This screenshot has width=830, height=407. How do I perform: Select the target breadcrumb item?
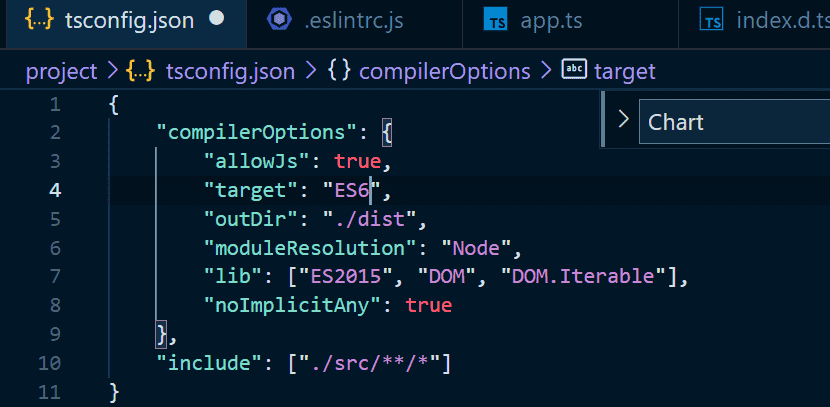coord(624,71)
